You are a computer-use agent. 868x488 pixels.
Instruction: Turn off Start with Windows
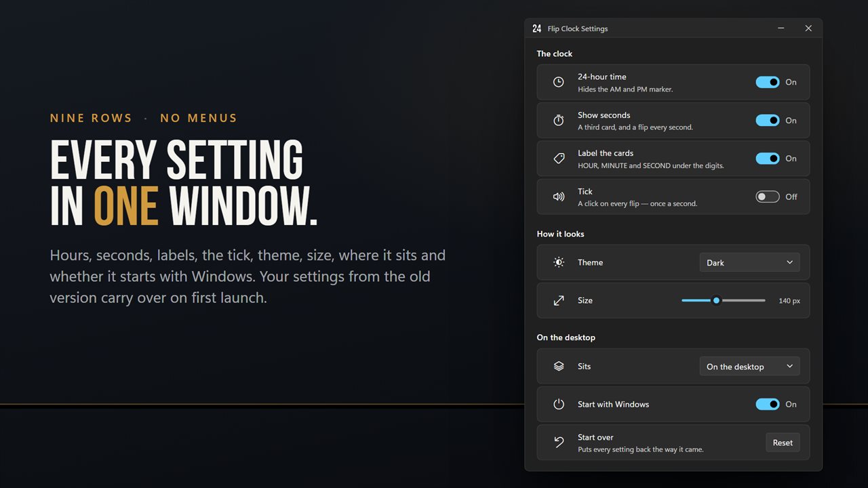pyautogui.click(x=768, y=404)
